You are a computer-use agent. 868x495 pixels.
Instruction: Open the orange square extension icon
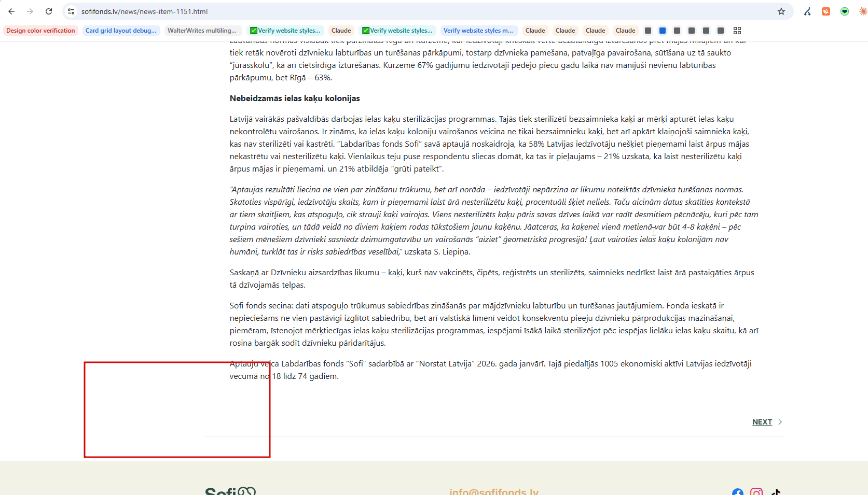(826, 11)
